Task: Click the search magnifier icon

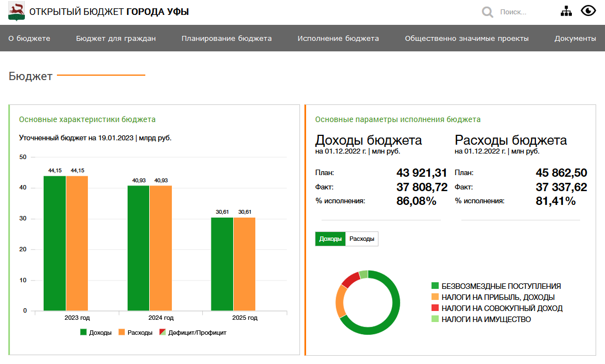Action: (x=487, y=12)
